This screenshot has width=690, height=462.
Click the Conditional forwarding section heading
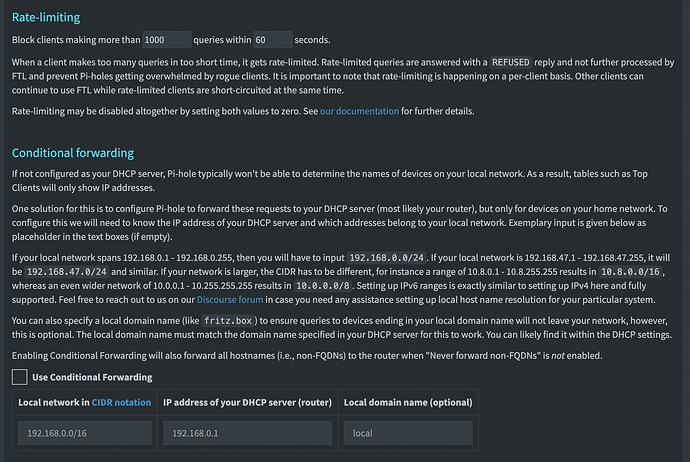pyautogui.click(x=72, y=153)
